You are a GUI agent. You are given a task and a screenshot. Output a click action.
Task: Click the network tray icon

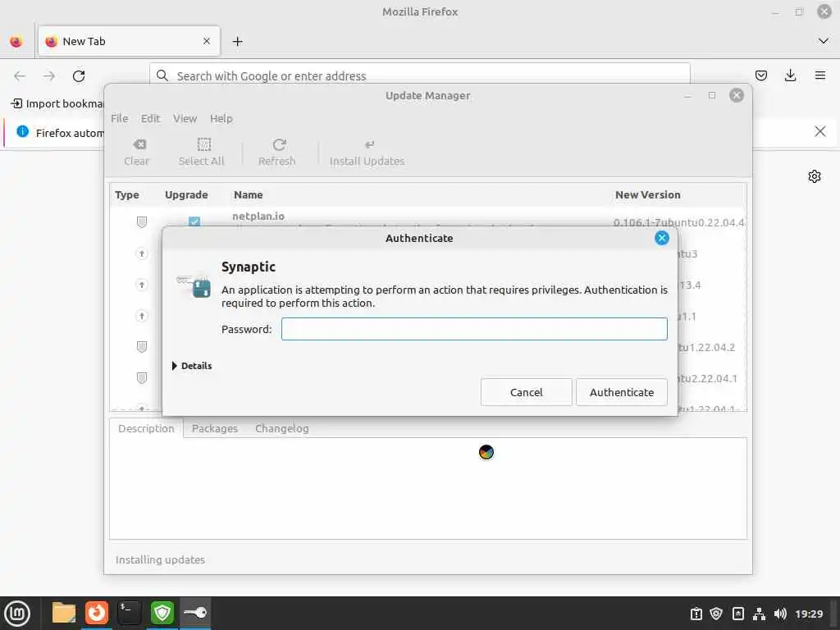759,614
